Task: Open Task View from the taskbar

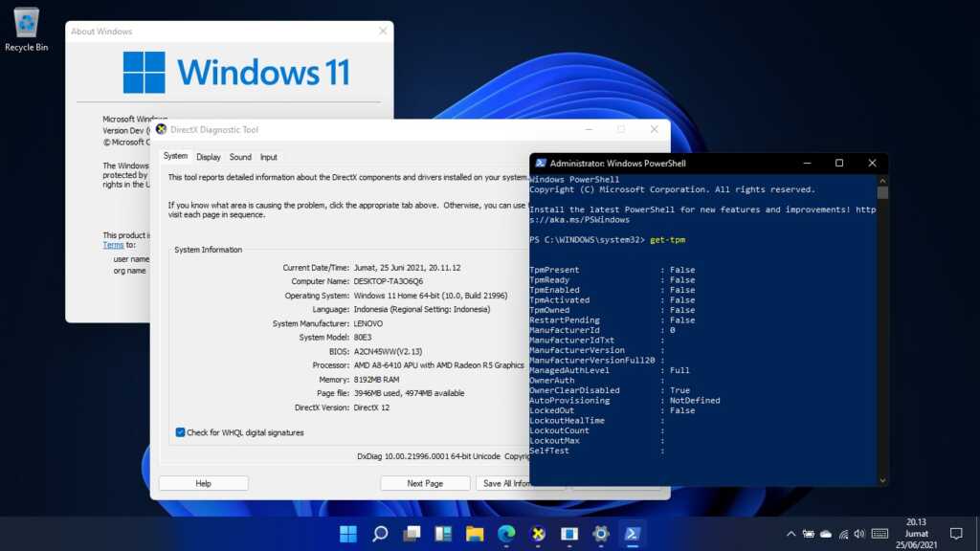Action: [412, 534]
